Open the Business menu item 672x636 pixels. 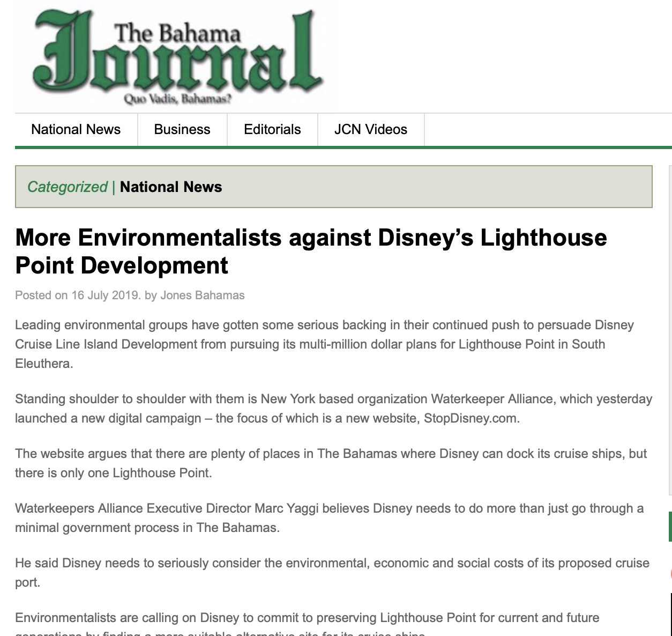182,129
